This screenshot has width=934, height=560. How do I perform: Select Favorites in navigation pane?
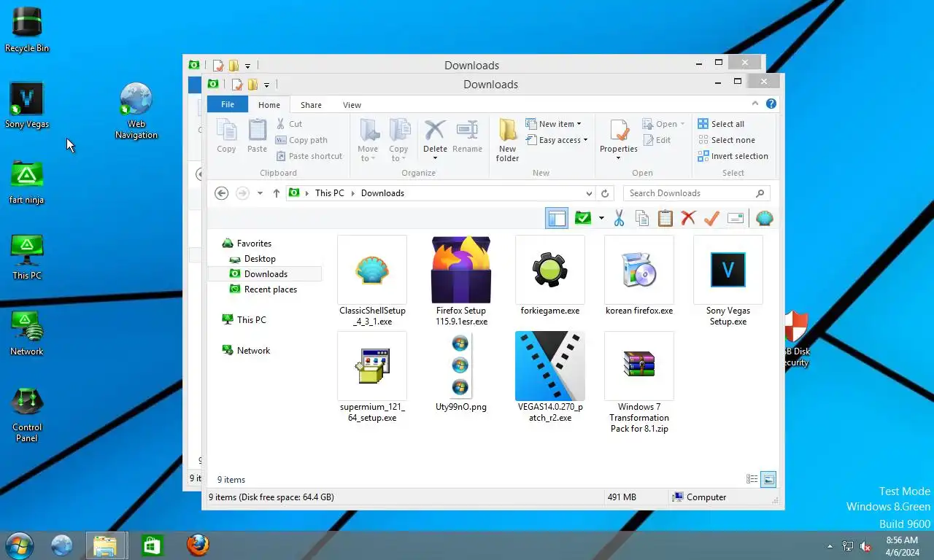pos(253,244)
